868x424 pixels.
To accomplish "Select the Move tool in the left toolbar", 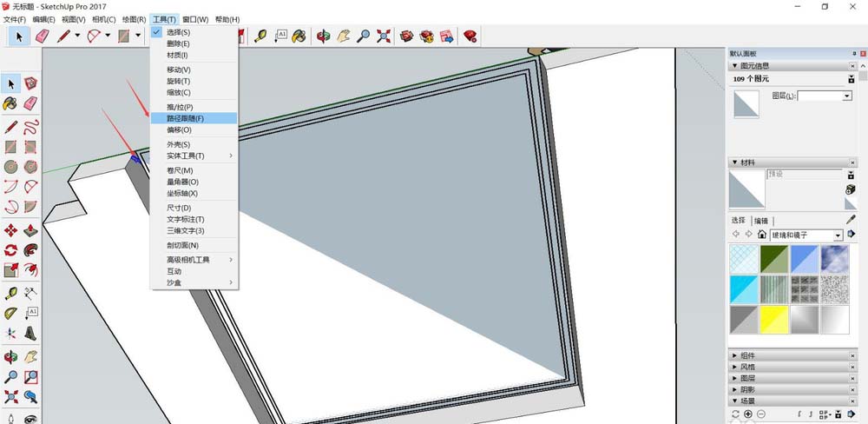I will pyautogui.click(x=10, y=230).
